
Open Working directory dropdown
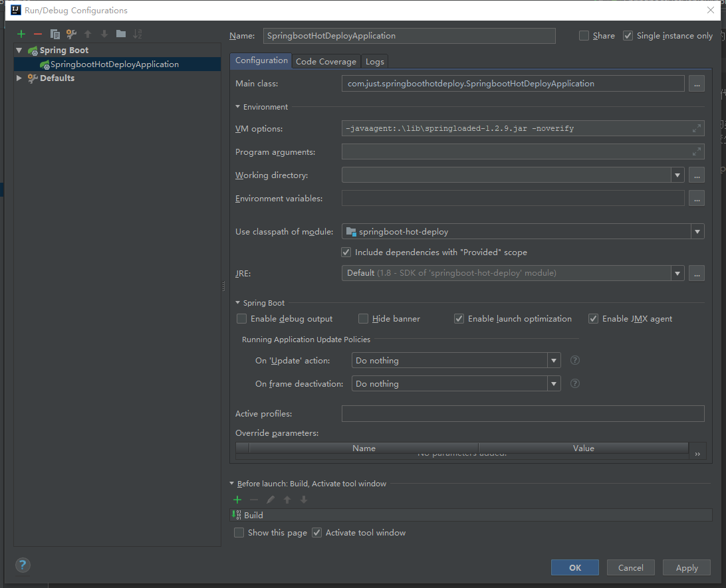click(677, 175)
